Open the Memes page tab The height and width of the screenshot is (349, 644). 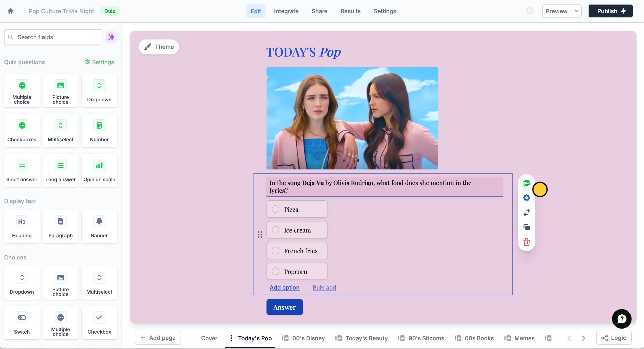tap(519, 338)
